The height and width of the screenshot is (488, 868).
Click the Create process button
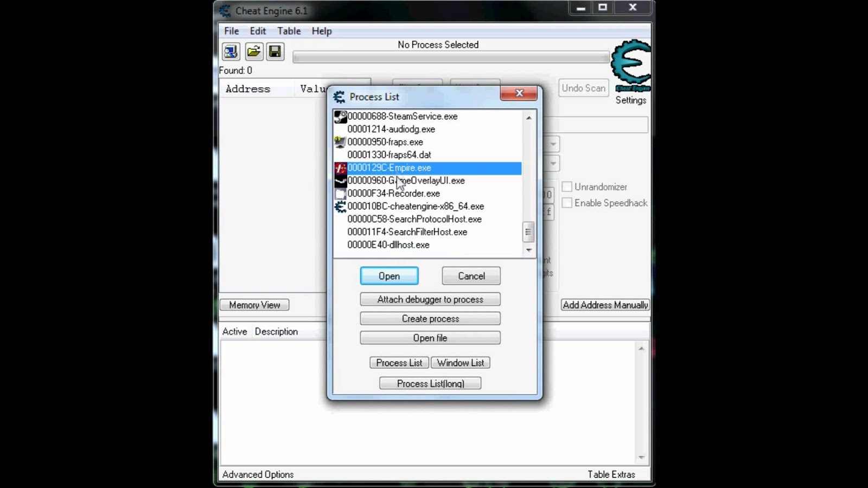pos(430,319)
